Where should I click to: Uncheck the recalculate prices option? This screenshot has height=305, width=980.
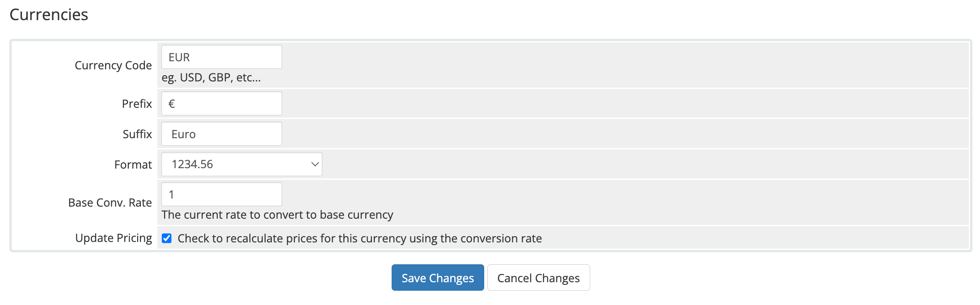[166, 238]
